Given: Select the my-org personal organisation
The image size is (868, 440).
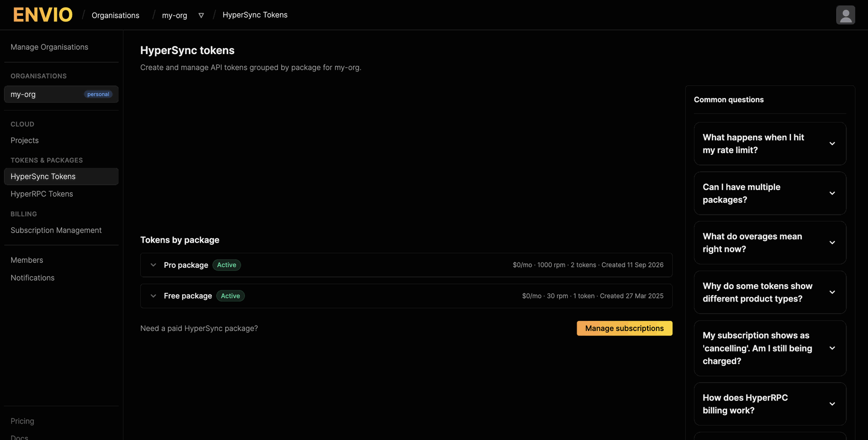Looking at the screenshot, I should pyautogui.click(x=61, y=94).
